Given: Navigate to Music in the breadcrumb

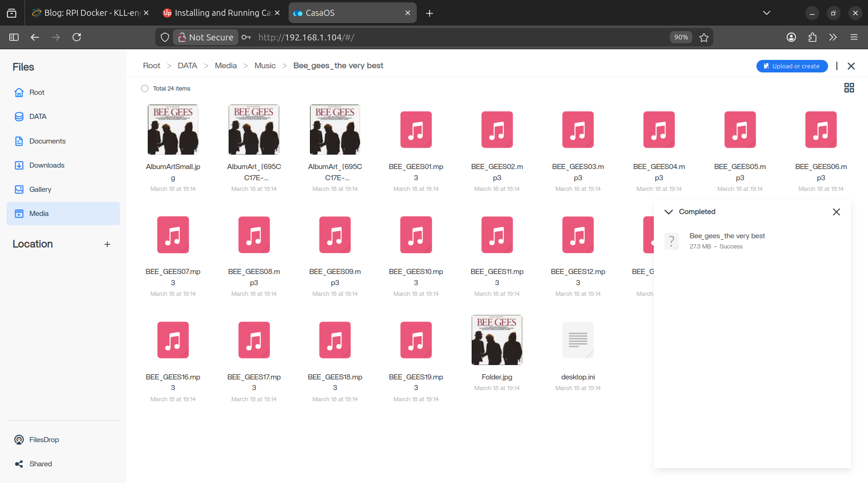Looking at the screenshot, I should click(x=265, y=65).
